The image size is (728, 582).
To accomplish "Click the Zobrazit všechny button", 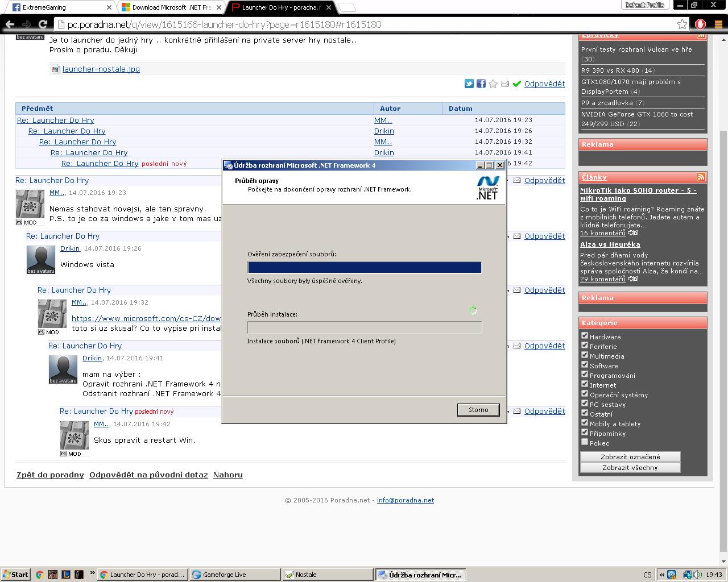I will click(x=630, y=467).
